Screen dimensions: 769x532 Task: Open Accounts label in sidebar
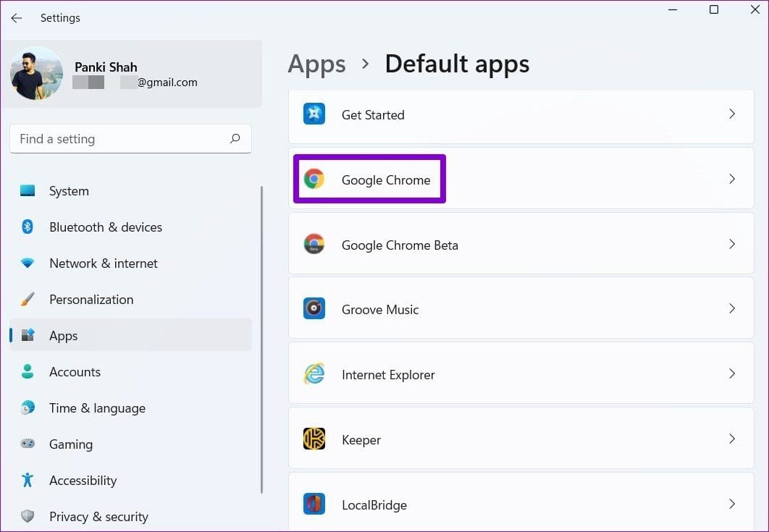click(75, 371)
